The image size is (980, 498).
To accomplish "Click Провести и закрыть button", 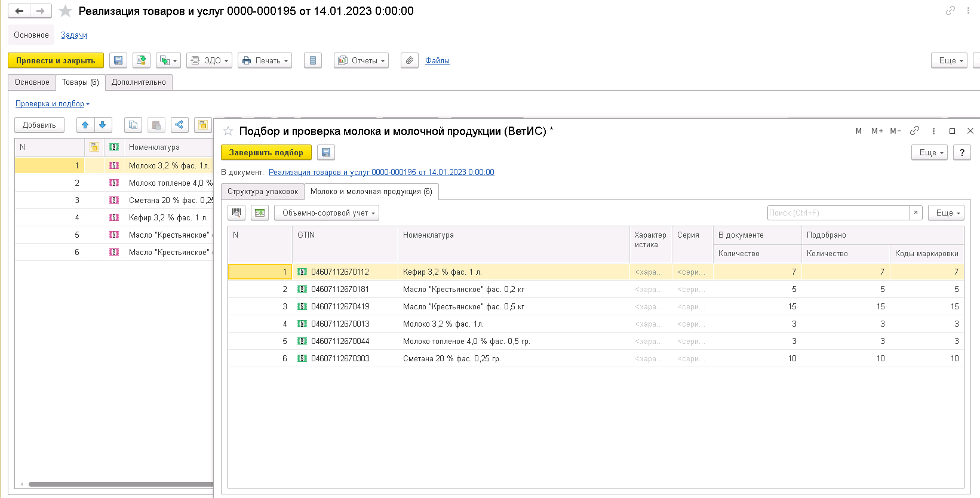I will point(56,60).
